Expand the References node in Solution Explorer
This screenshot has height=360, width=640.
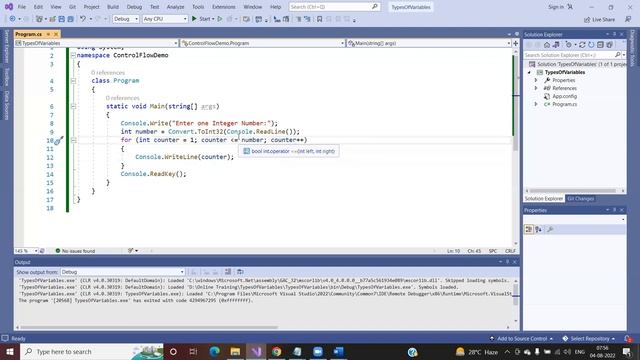click(536, 88)
